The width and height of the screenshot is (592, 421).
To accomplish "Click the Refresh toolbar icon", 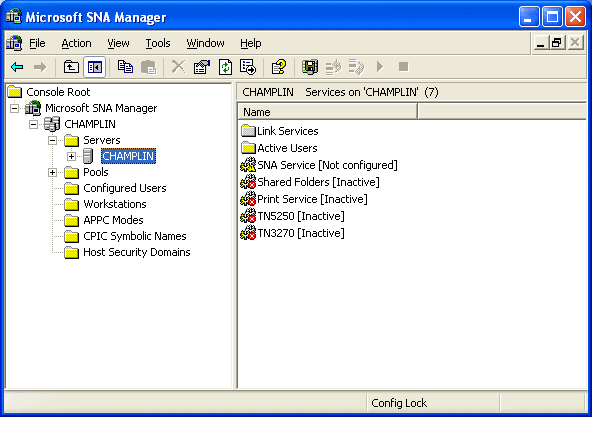I will (225, 68).
